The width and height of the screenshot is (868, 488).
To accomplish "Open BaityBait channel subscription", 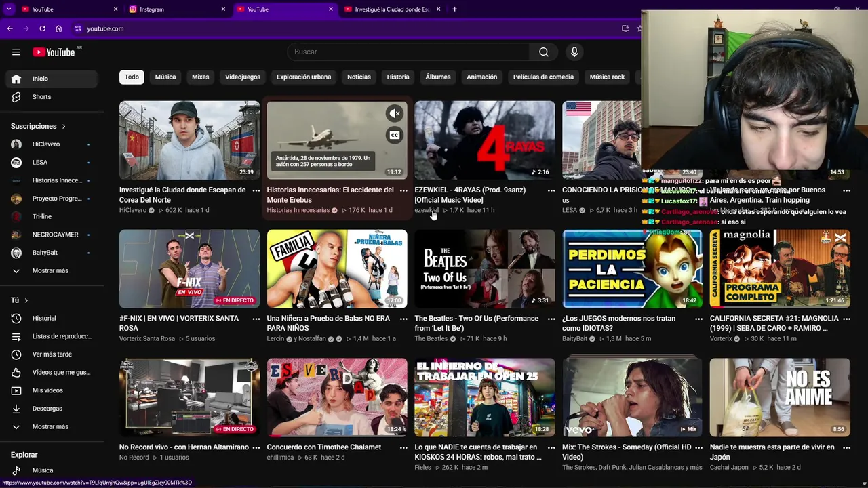I will 52,253.
